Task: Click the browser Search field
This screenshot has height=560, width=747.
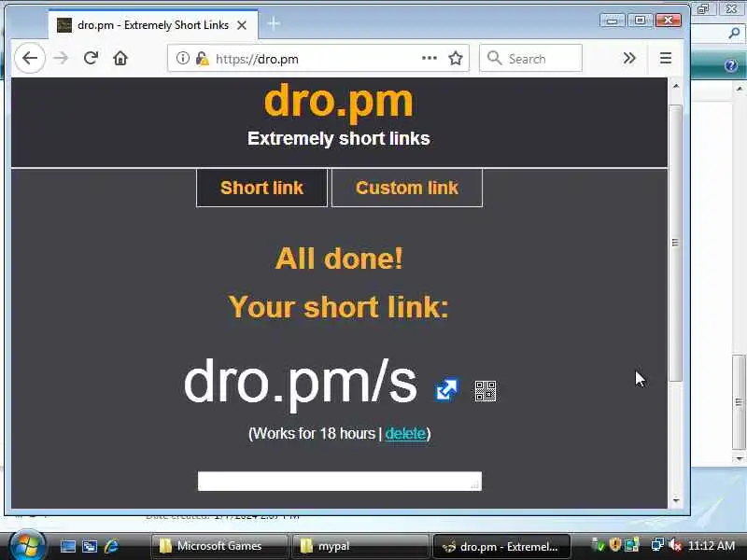Action: pyautogui.click(x=530, y=58)
